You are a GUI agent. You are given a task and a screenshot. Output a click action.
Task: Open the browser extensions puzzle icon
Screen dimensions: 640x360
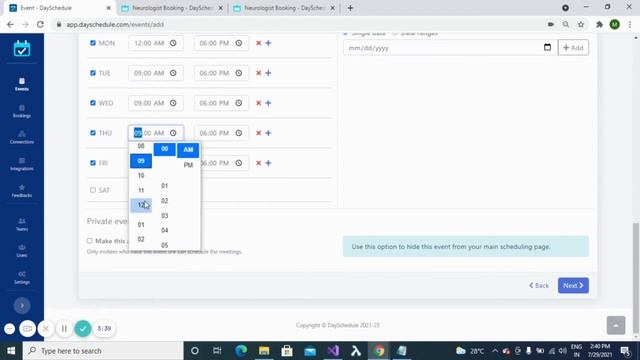[x=599, y=24]
